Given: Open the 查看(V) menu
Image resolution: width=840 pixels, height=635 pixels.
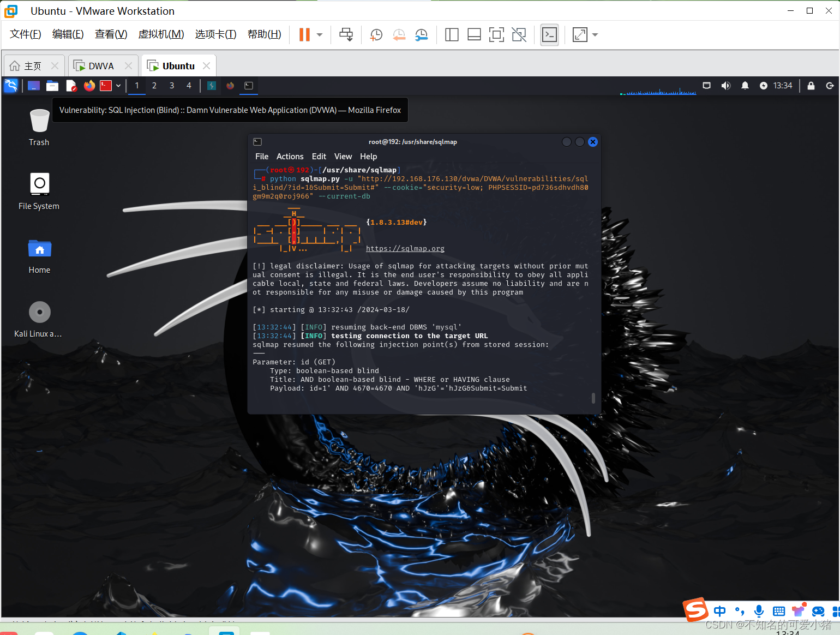Looking at the screenshot, I should [111, 34].
